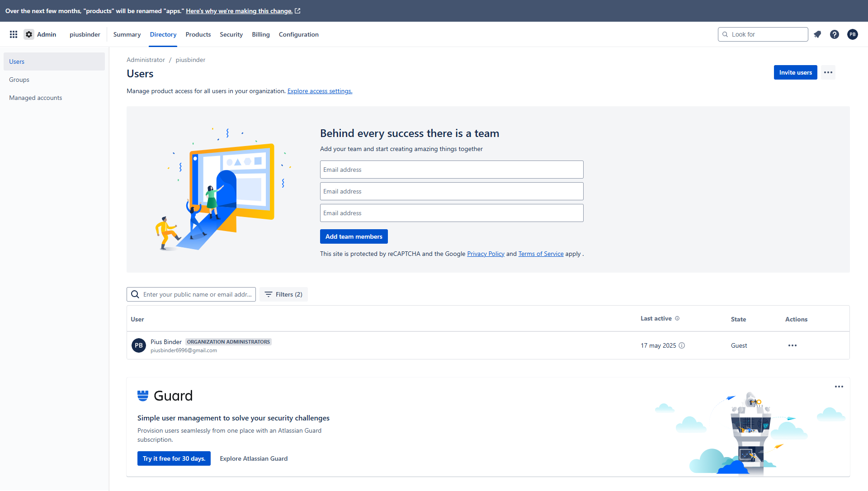Switch to the Directory tab

click(x=163, y=34)
